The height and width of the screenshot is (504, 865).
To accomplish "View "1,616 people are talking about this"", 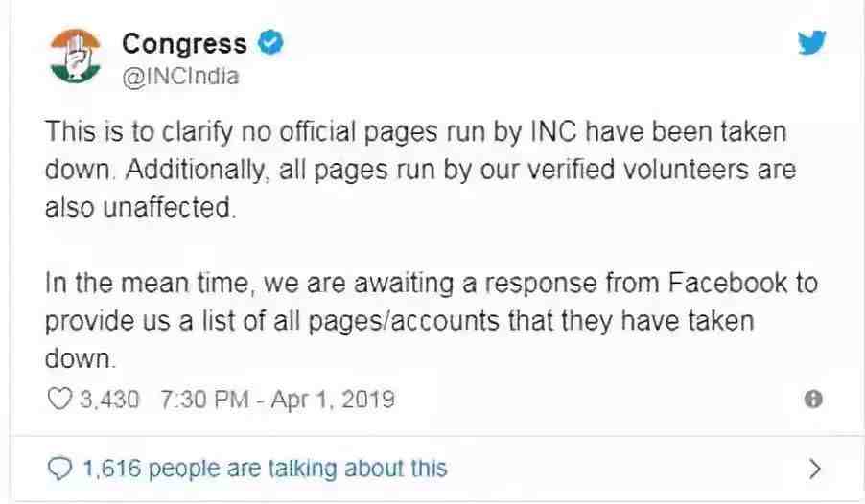I will coord(265,469).
